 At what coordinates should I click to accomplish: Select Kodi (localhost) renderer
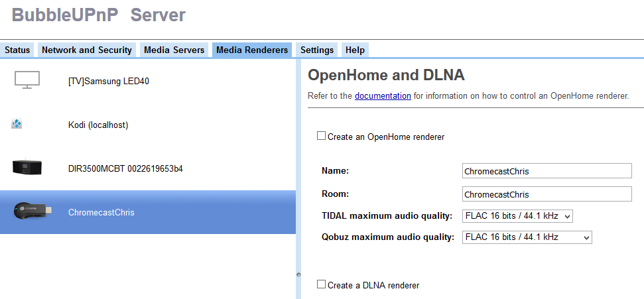click(98, 125)
